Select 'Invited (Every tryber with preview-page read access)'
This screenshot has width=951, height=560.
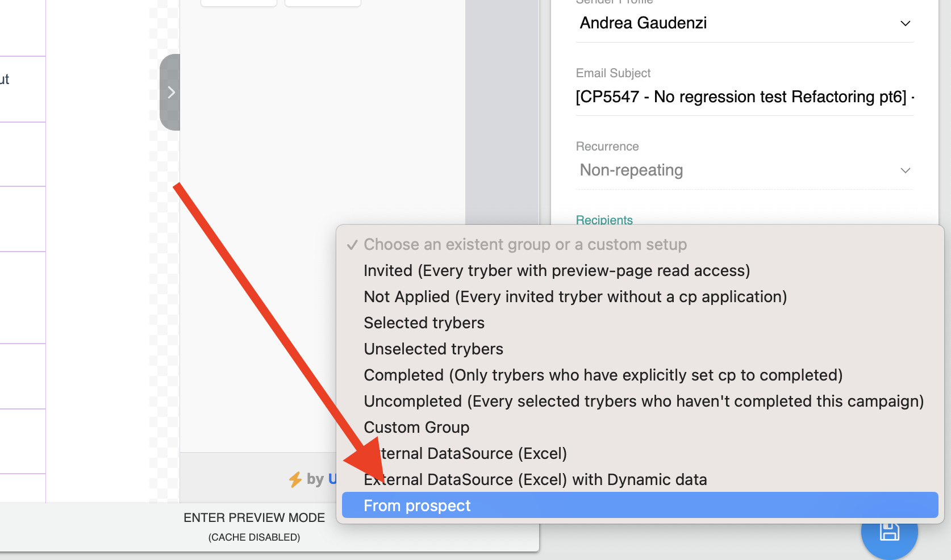coord(640,270)
